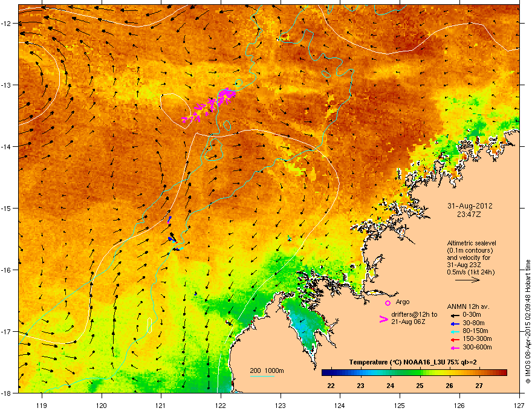Click the '80-150m' depth label
The height and width of the screenshot is (411, 532).
pyautogui.click(x=475, y=331)
